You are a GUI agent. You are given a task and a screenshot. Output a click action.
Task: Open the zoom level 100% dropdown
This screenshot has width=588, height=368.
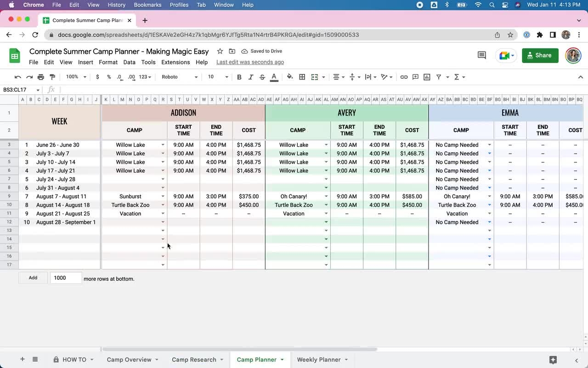pos(76,77)
